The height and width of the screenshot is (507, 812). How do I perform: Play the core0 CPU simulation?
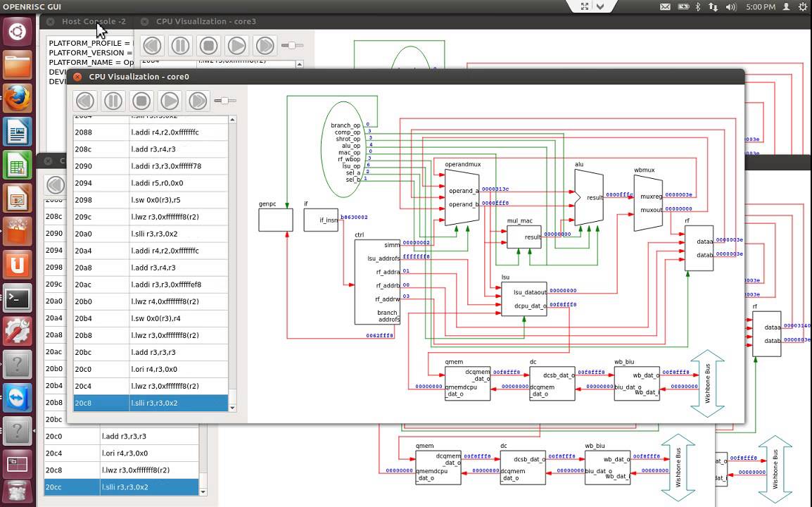170,101
